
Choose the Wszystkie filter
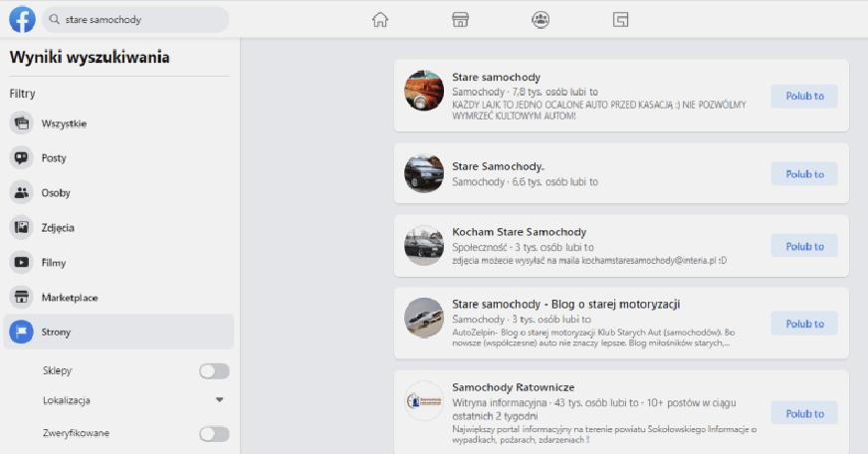point(118,123)
